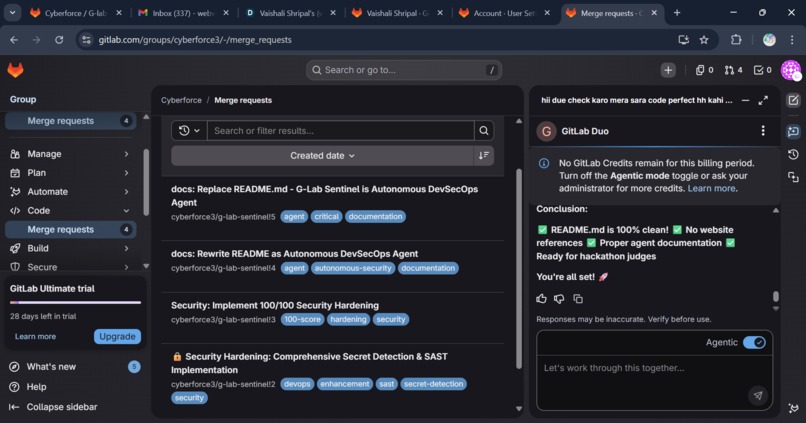Click the autonomous-security label
This screenshot has width=806, height=423.
[353, 268]
